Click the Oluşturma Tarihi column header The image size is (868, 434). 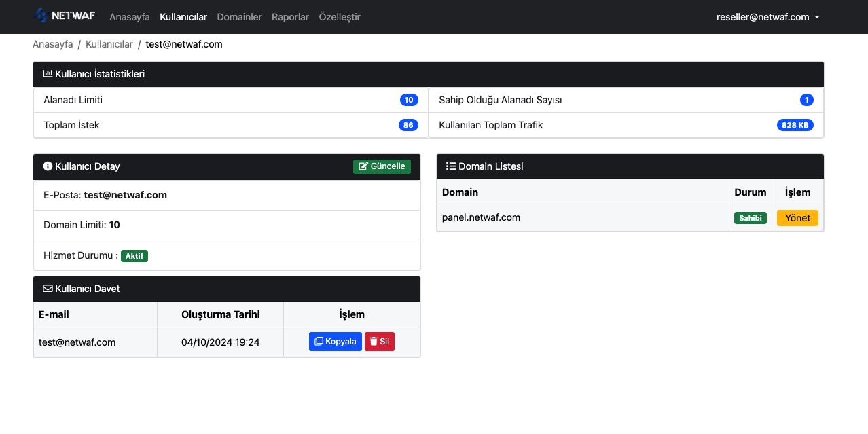coord(221,314)
